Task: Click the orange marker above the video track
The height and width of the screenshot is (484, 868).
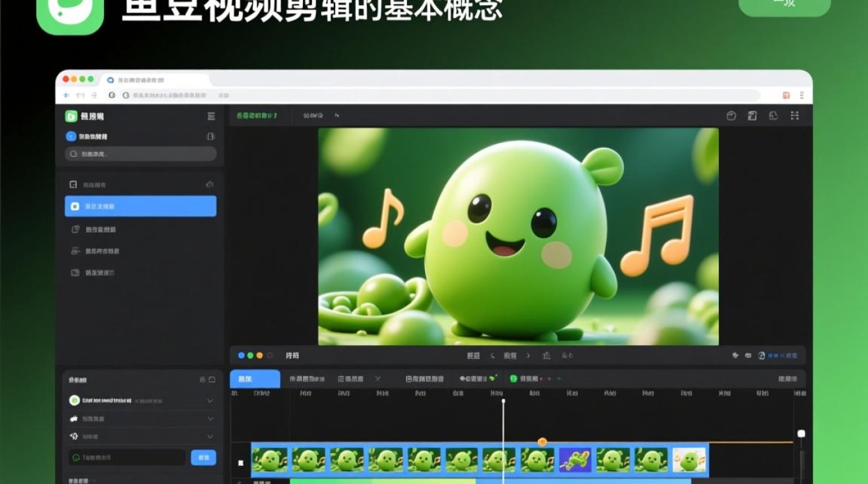Action: tap(542, 442)
